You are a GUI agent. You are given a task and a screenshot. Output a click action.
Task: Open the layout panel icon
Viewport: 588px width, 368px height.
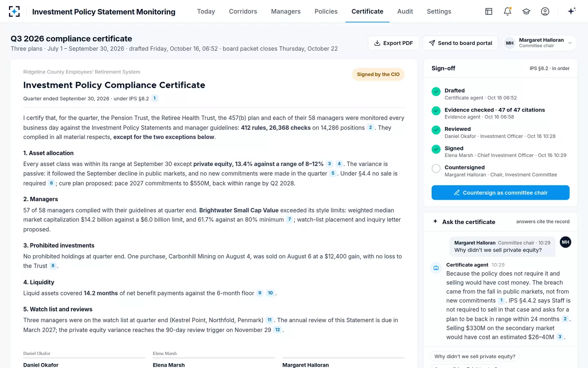(489, 11)
